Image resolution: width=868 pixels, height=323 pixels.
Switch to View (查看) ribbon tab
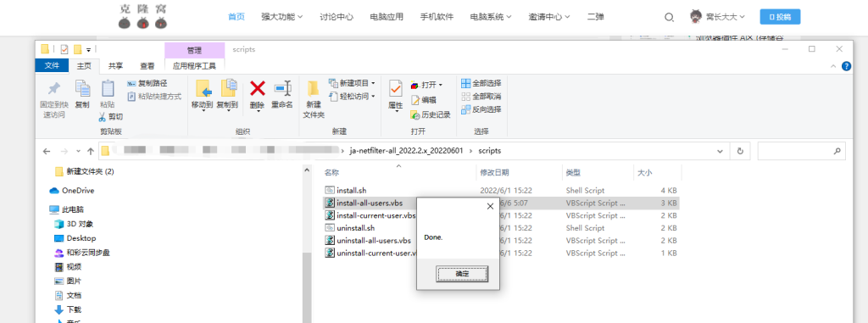[x=147, y=66]
